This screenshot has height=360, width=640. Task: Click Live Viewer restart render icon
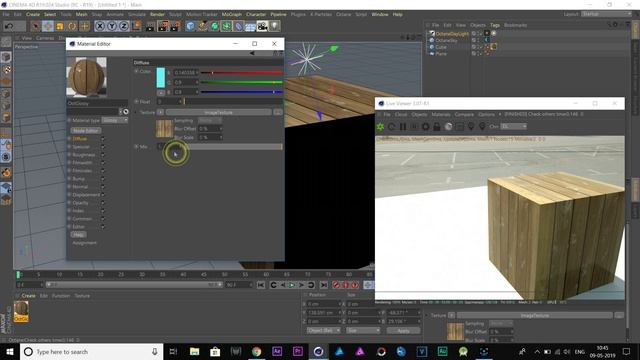click(391, 127)
